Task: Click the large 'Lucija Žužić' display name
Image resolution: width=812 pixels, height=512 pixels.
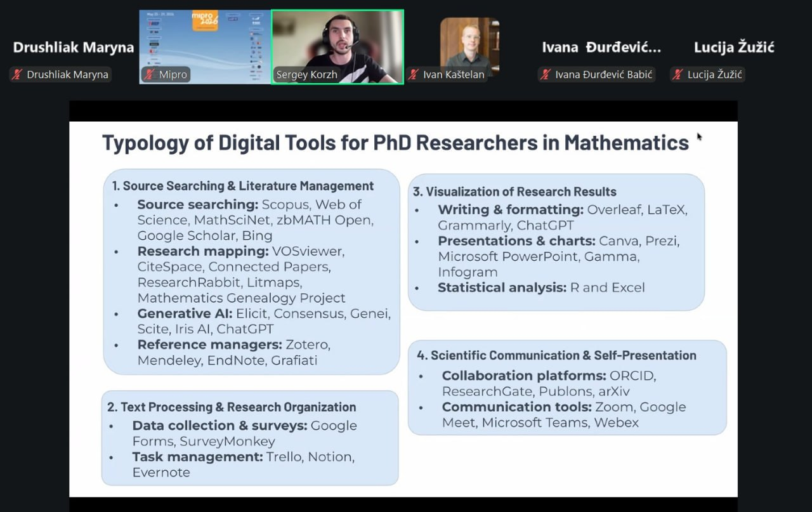Action: click(734, 48)
